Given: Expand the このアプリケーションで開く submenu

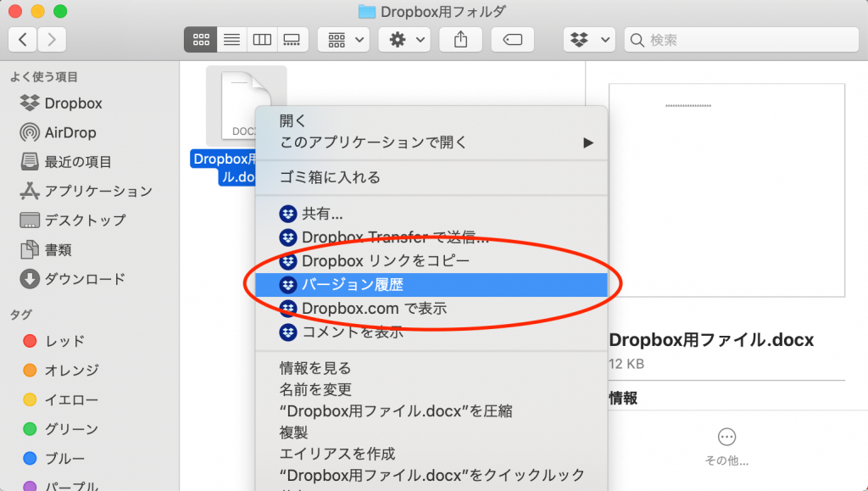Looking at the screenshot, I should click(431, 142).
